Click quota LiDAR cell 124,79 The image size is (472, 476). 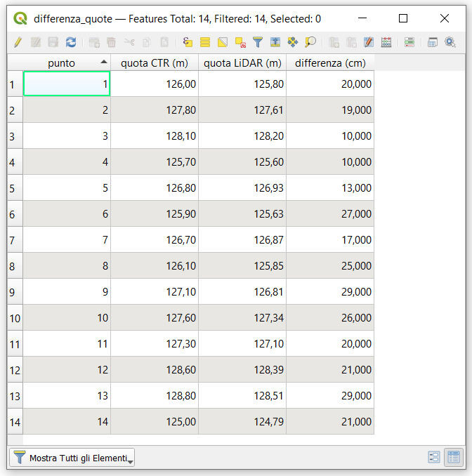pyautogui.click(x=242, y=422)
